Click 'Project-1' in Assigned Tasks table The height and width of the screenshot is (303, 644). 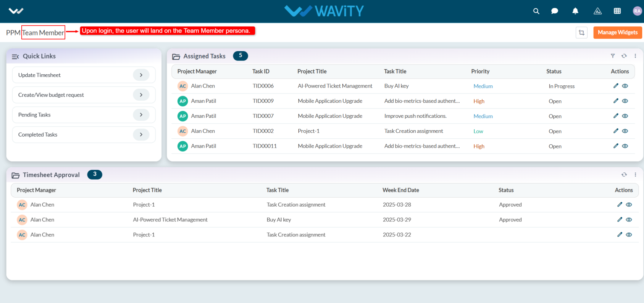point(309,131)
